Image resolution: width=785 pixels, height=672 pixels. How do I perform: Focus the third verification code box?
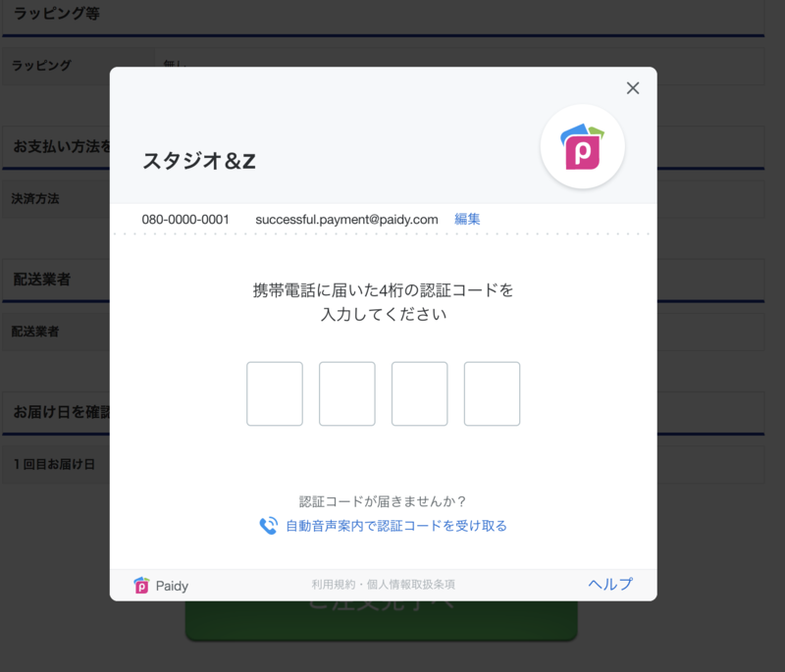tap(420, 393)
